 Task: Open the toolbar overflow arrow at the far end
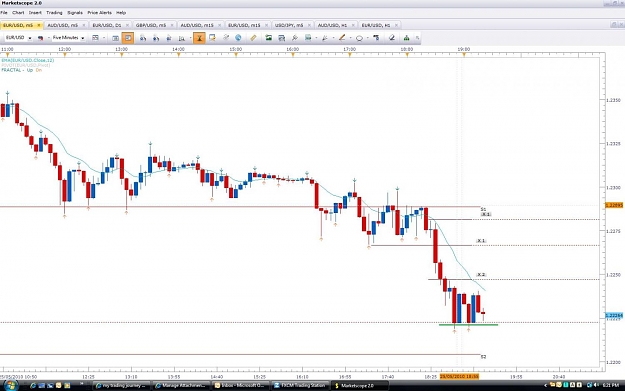pyautogui.click(x=417, y=38)
